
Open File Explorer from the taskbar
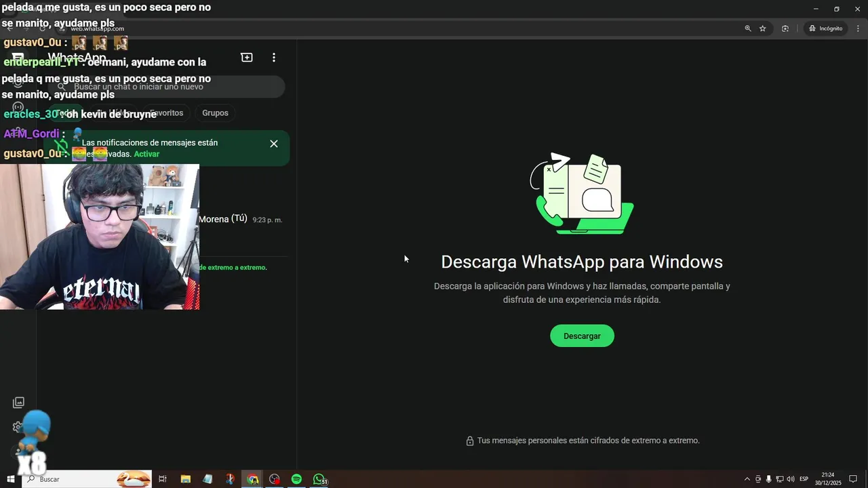click(186, 479)
